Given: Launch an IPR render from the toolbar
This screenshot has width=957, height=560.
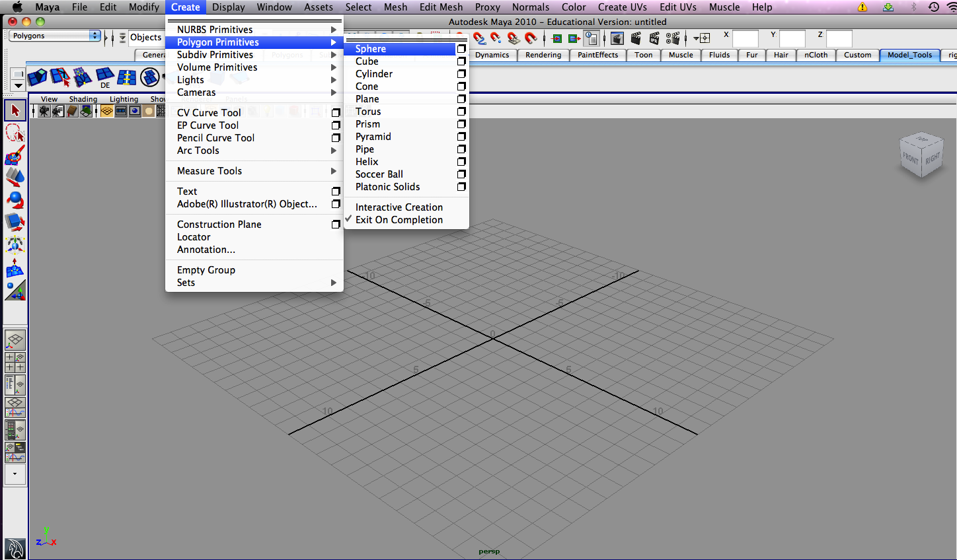Looking at the screenshot, I should point(654,39).
